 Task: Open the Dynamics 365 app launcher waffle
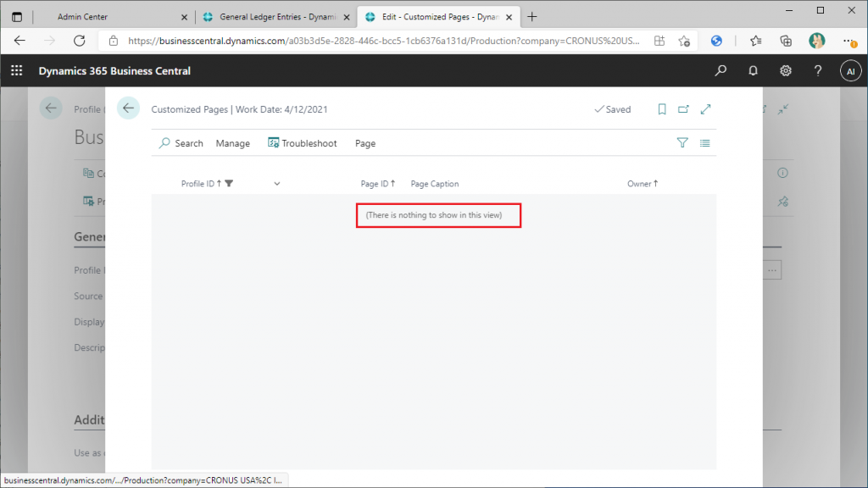(16, 71)
